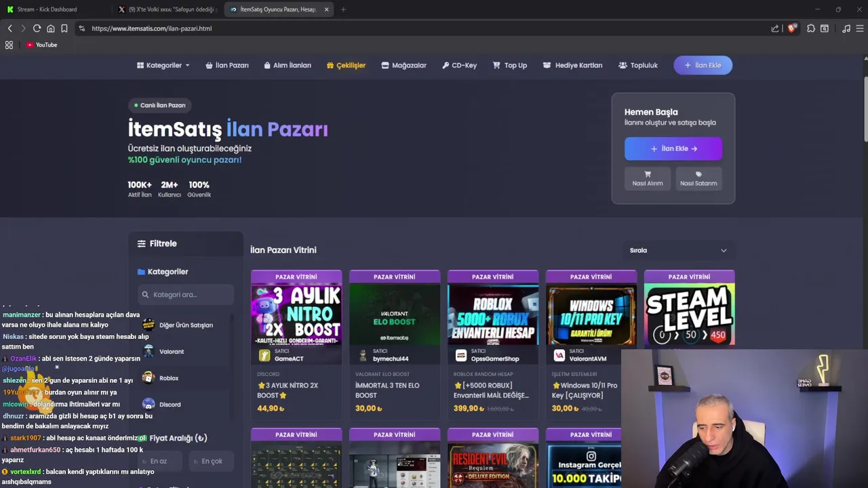Open the Instagram 10.000 Takipçi listing thumbnail
The width and height of the screenshot is (868, 488).
click(585, 464)
